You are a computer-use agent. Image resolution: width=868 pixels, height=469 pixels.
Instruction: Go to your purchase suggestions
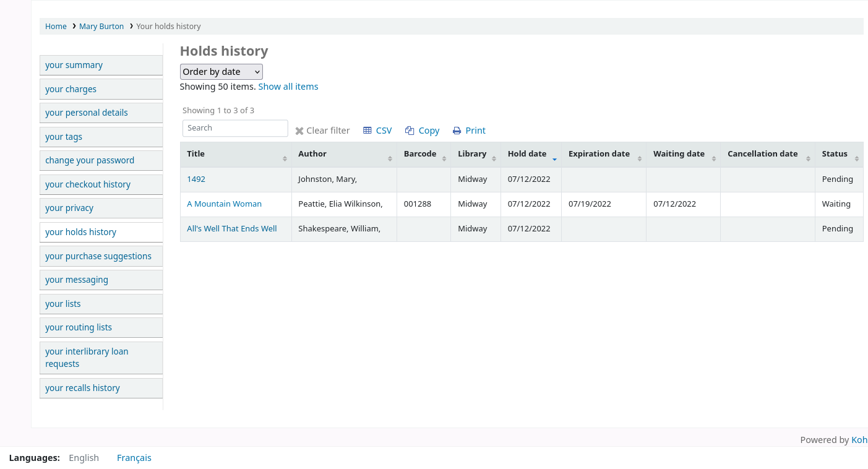[98, 256]
